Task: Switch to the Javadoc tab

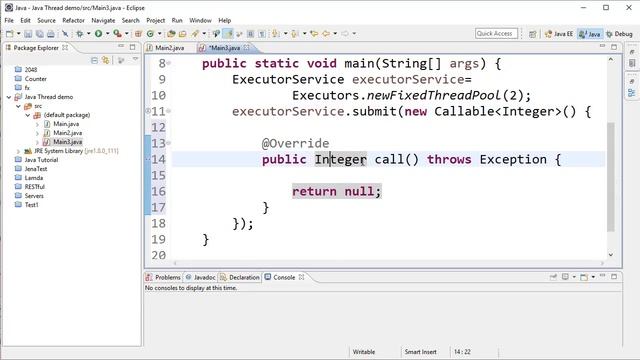Action: 201,278
